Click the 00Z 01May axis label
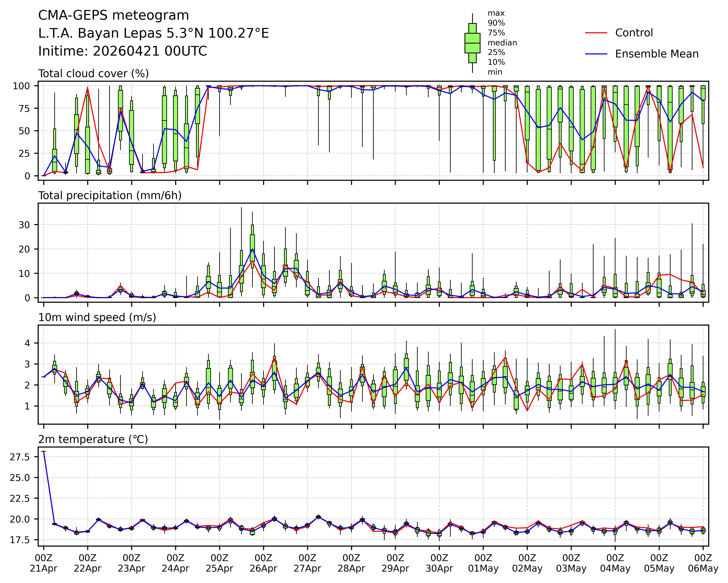728x583 pixels. click(x=483, y=563)
